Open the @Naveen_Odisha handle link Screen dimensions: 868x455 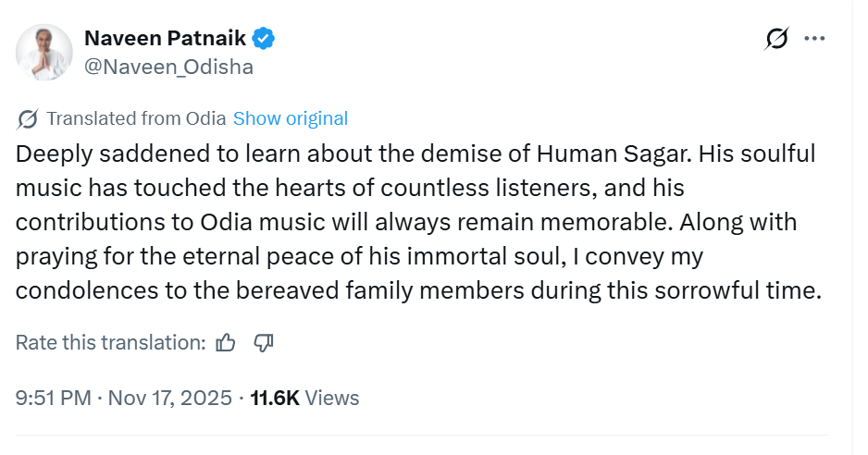coord(168,67)
